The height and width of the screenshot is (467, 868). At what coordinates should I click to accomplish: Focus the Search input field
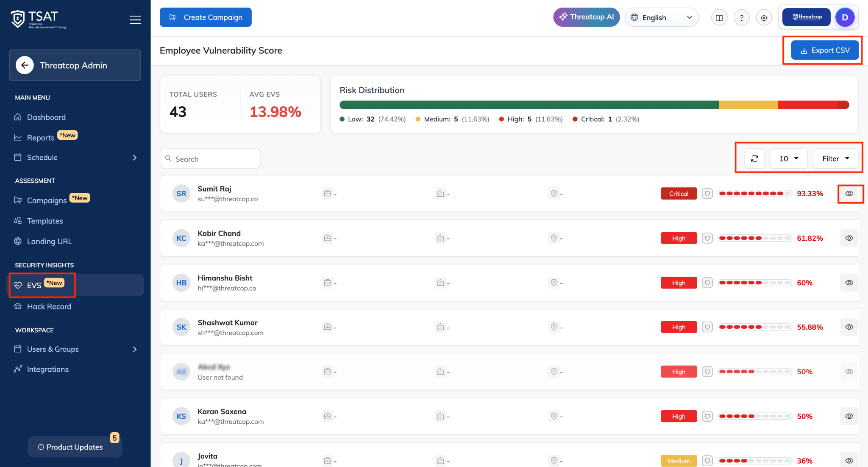[210, 158]
